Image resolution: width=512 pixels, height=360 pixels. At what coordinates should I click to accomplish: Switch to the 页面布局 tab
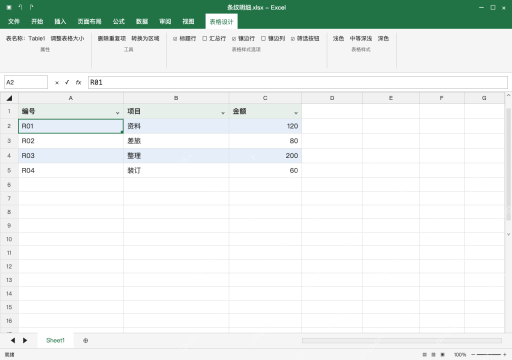tap(89, 21)
